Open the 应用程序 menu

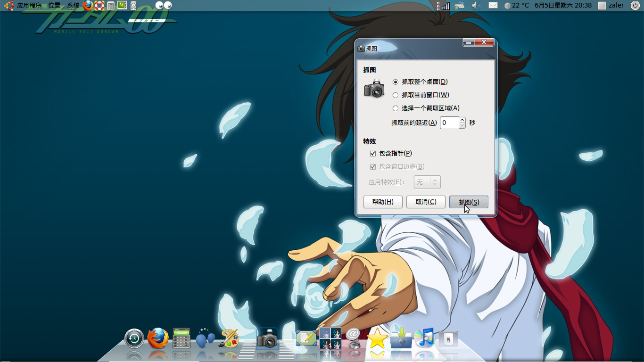[x=29, y=6]
